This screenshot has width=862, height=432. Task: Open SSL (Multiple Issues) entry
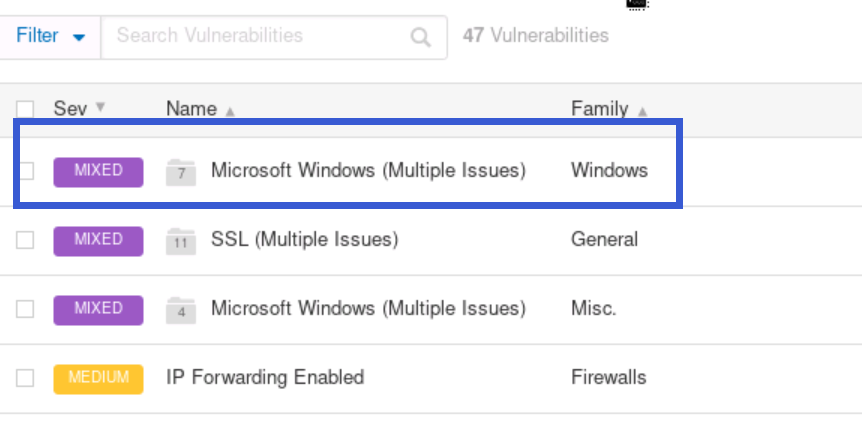304,240
